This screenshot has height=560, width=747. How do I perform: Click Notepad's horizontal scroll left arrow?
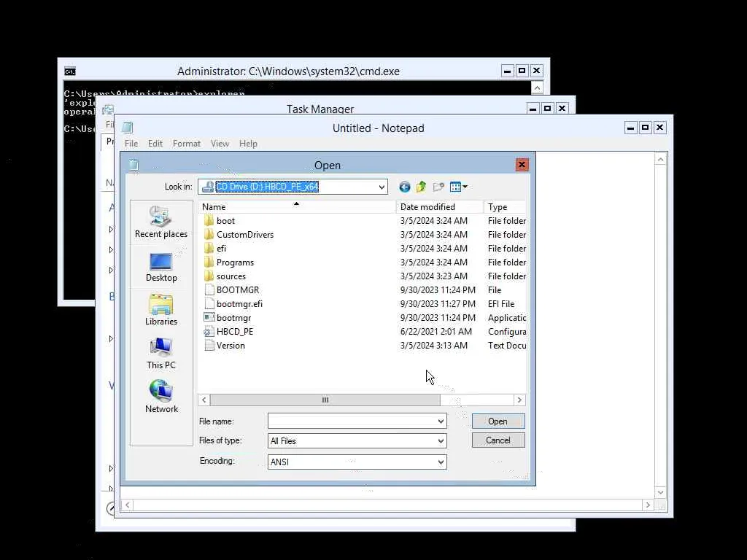point(128,505)
